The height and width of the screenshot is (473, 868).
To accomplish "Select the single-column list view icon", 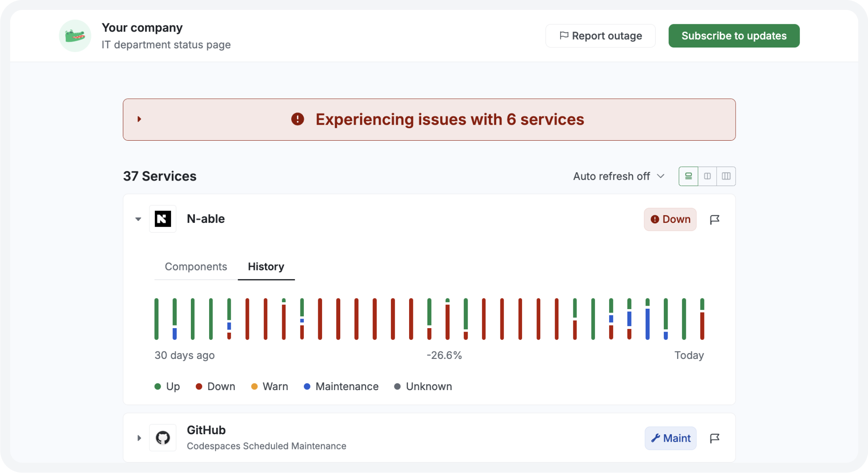I will click(x=688, y=176).
